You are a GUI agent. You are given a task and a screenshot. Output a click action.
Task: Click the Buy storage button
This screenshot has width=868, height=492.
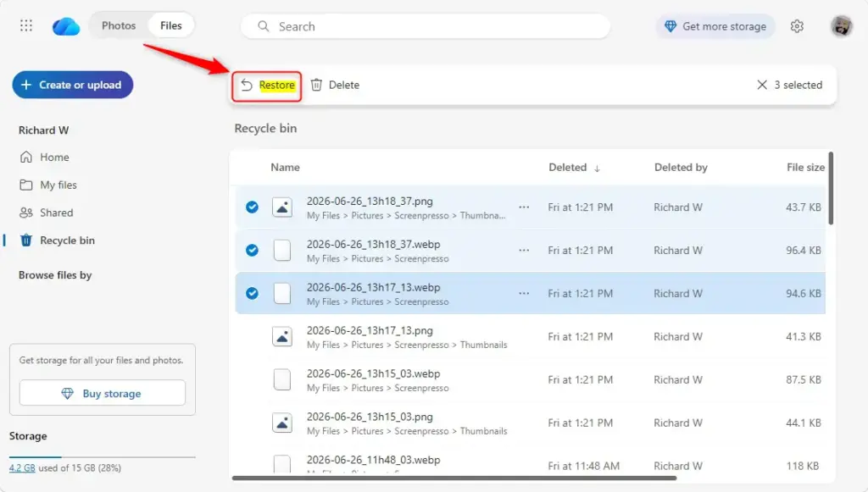(x=103, y=393)
